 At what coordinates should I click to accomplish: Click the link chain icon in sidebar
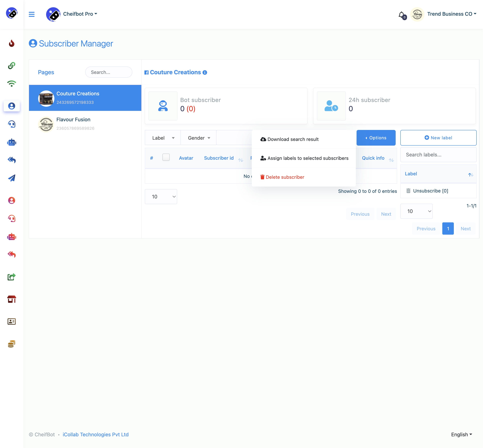click(x=11, y=65)
